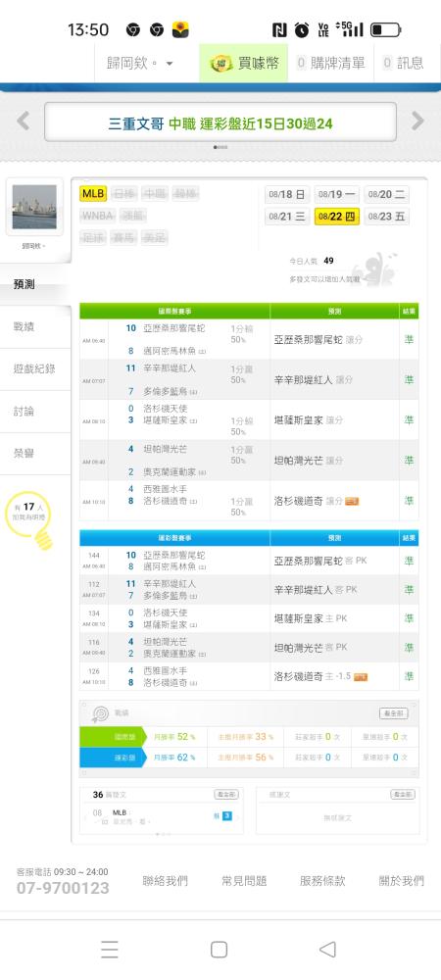The height and width of the screenshot is (980, 441).
Task: Go to previous banner with left arrow
Action: click(24, 122)
